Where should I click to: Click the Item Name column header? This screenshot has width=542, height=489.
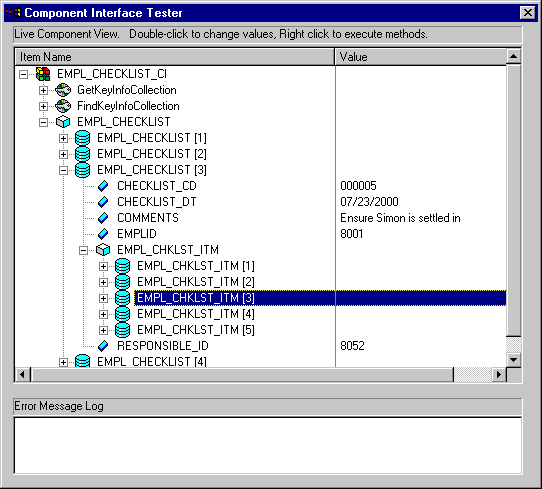175,57
